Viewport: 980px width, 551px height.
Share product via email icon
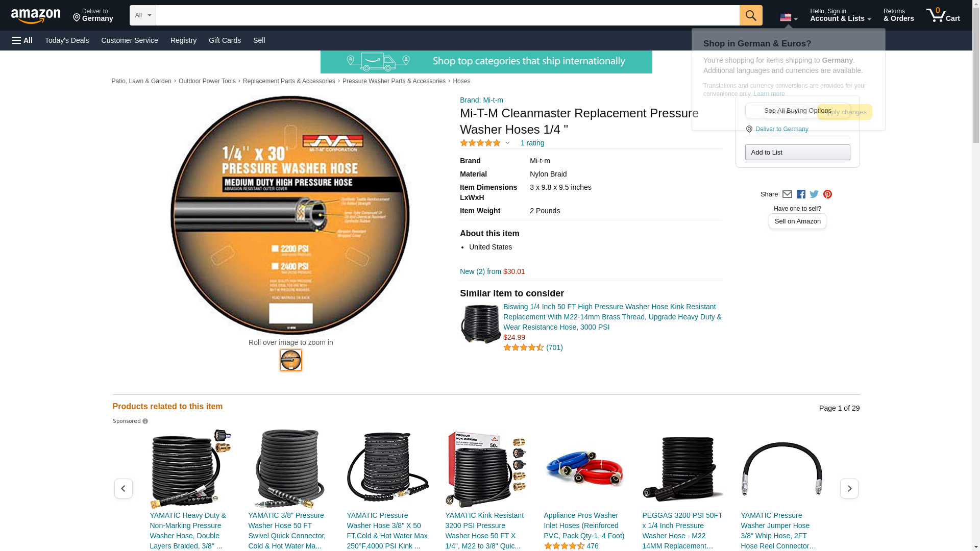click(x=787, y=194)
